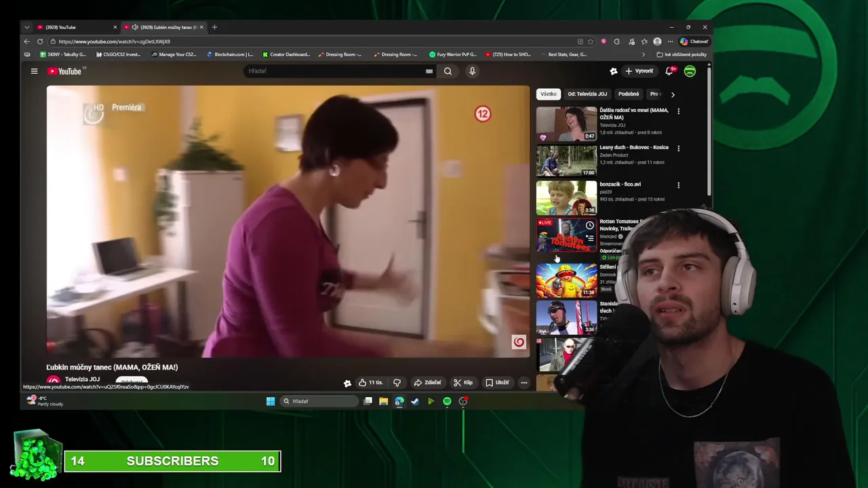Image resolution: width=868 pixels, height=488 pixels.
Task: Open YouTube notifications bell
Action: pos(669,70)
